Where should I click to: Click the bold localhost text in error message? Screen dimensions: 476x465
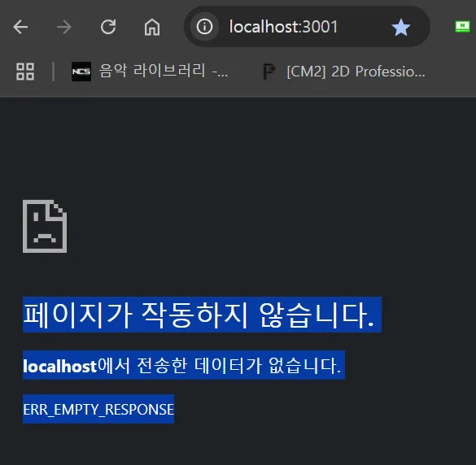pos(59,366)
